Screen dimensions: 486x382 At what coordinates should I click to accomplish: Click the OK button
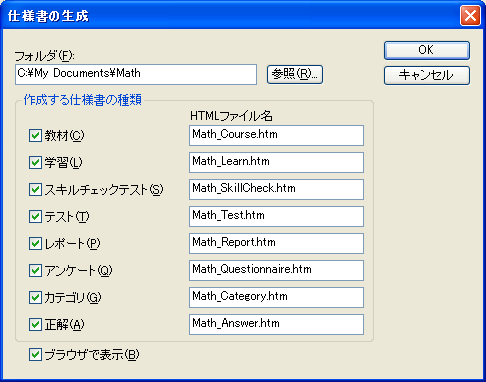427,50
